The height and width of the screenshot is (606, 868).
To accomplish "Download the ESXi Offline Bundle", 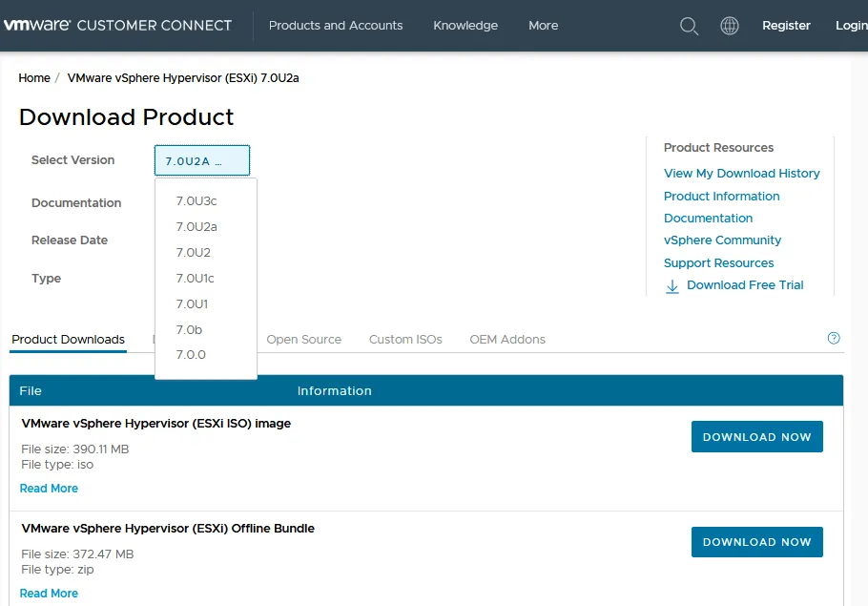I will click(x=756, y=542).
